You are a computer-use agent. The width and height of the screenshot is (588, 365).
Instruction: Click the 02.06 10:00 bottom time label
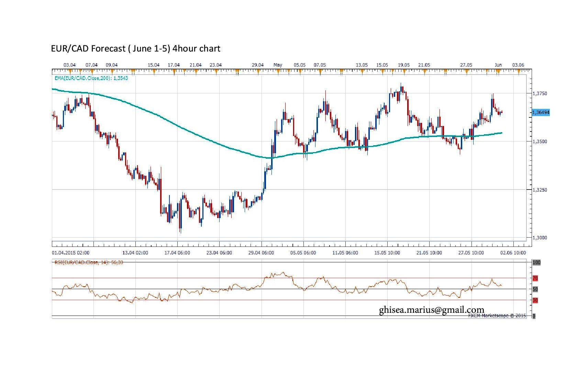[513, 253]
